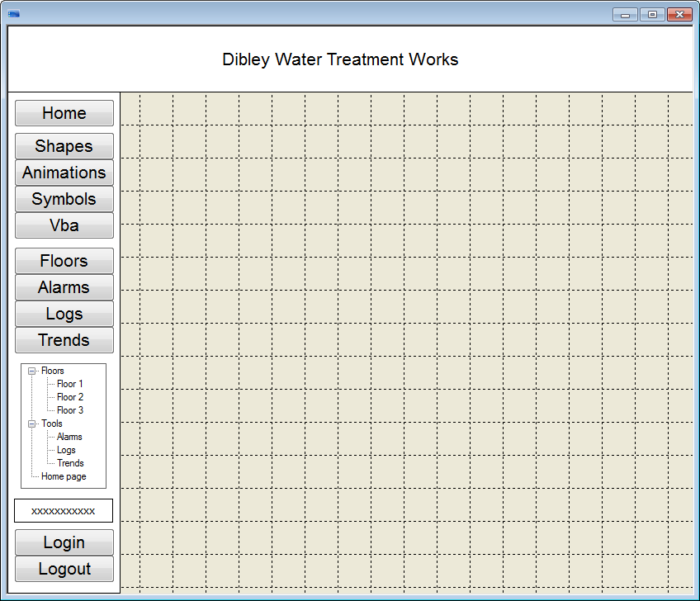Show the Alarms page button
This screenshot has width=700, height=601.
(x=64, y=287)
